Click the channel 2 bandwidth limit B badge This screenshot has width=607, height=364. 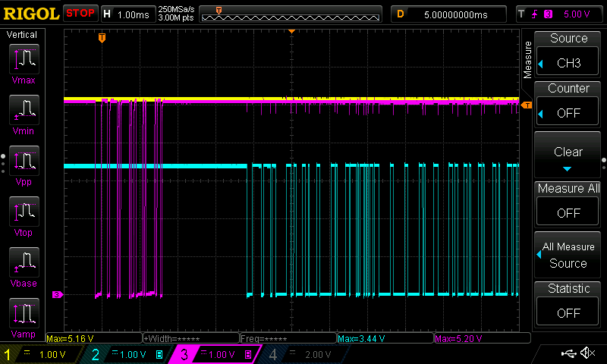(x=159, y=354)
